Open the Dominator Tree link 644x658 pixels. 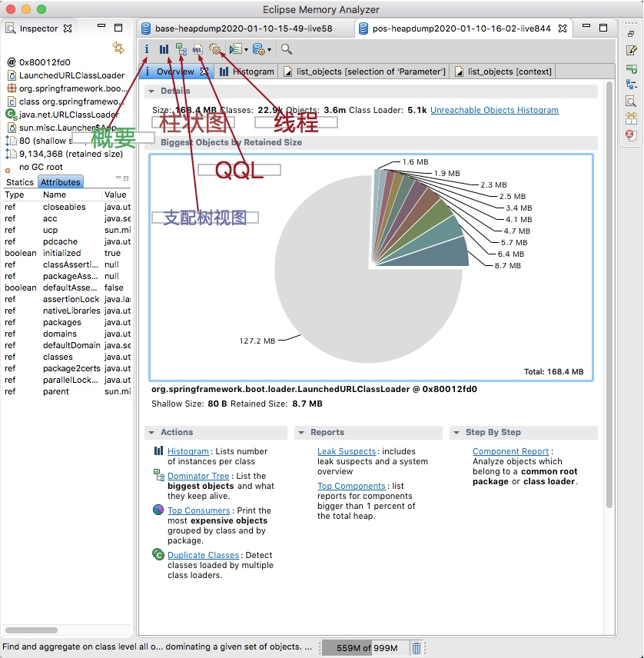198,476
